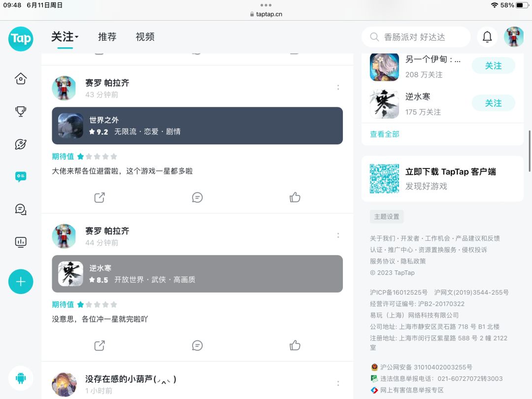
Task: Open more options for 44 分钟前 post
Action: point(338,235)
